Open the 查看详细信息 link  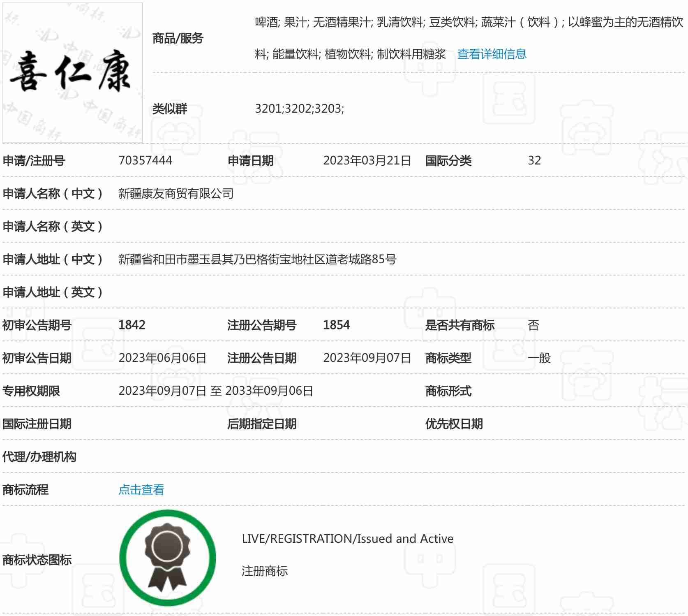coord(492,54)
